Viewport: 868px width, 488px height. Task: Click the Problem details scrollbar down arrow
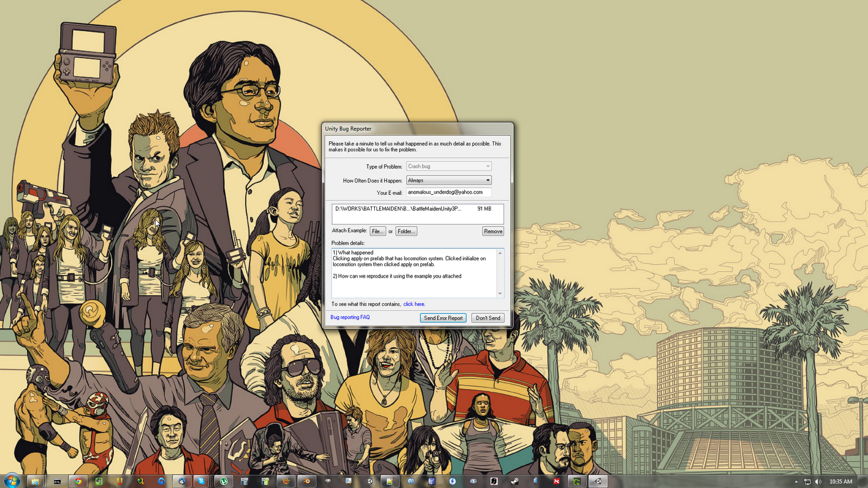tap(500, 294)
